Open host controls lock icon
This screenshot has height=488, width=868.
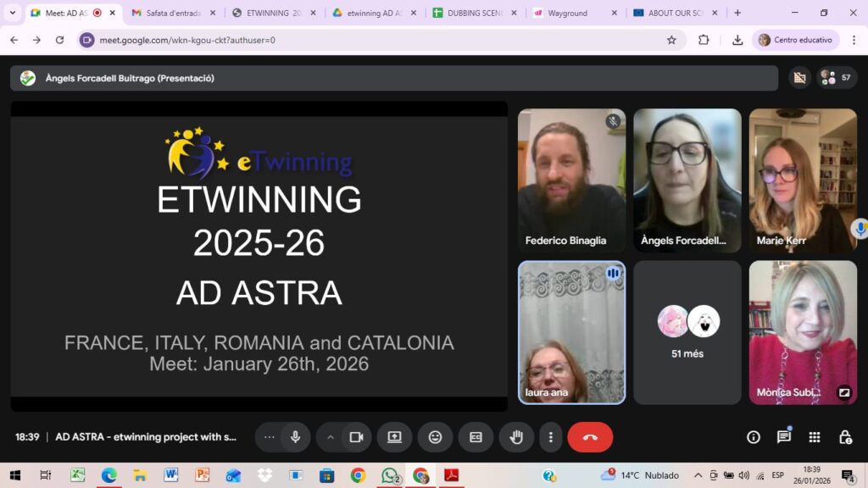(845, 437)
